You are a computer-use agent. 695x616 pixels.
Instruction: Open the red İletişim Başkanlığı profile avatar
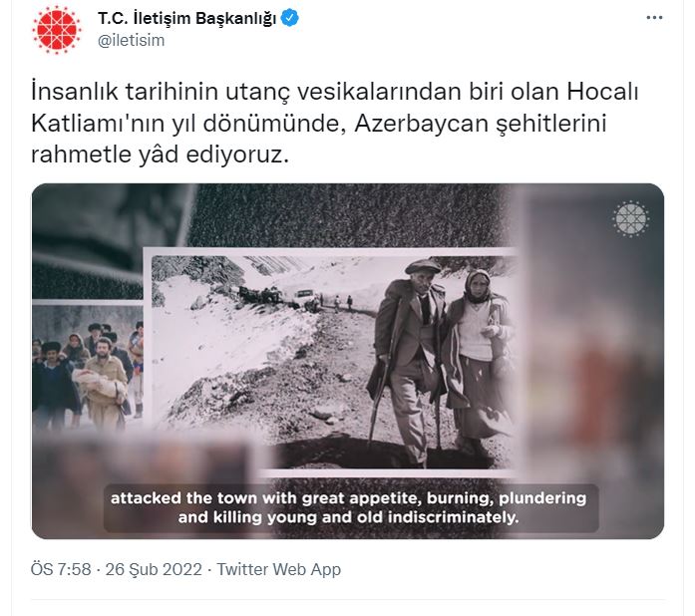pos(57,30)
